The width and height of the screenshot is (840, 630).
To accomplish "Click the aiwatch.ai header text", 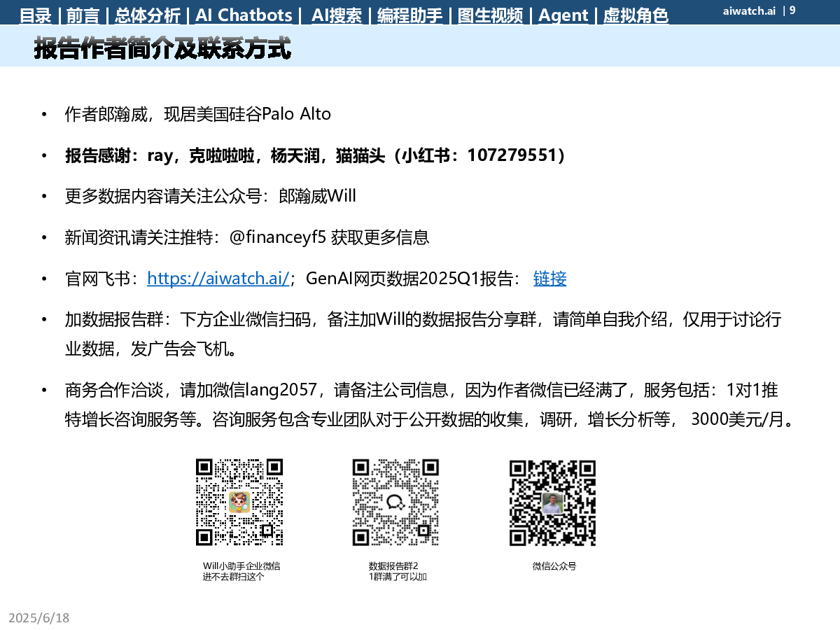I will click(x=749, y=10).
